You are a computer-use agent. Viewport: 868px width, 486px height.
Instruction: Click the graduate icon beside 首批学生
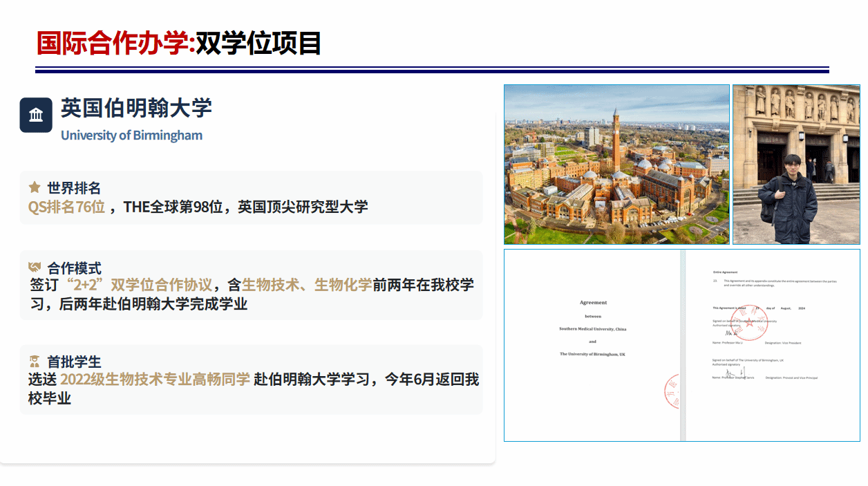tap(35, 362)
